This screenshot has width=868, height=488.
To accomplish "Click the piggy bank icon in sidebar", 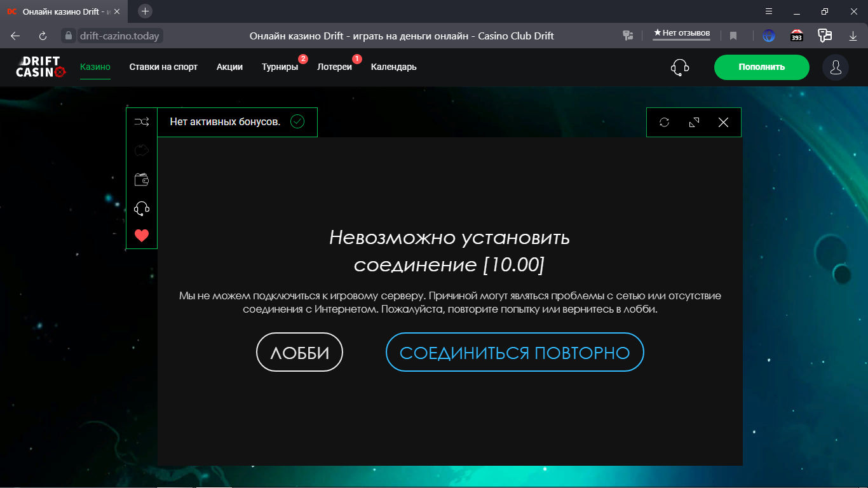I will (x=142, y=151).
